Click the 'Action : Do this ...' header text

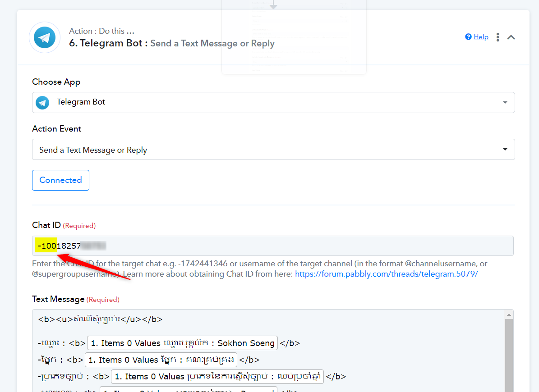tap(102, 31)
